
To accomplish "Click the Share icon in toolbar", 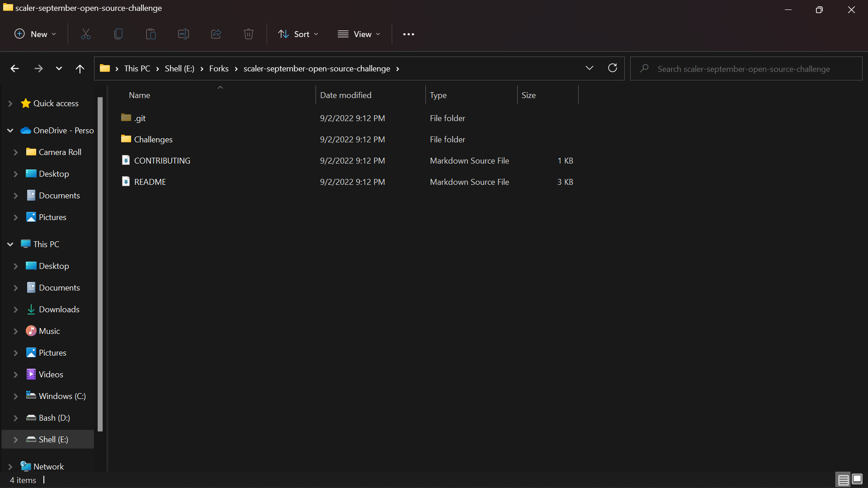I will coord(216,34).
